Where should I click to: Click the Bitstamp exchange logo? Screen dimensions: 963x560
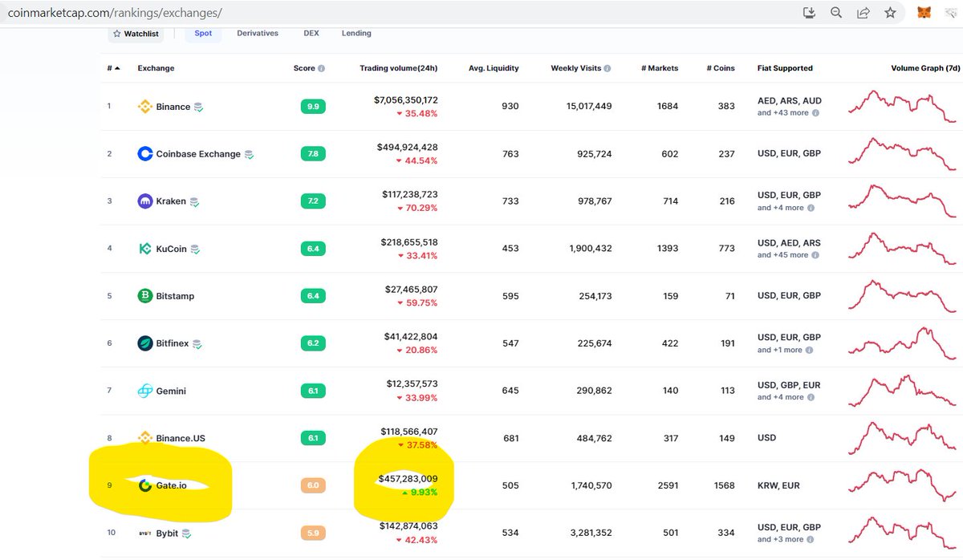(145, 296)
